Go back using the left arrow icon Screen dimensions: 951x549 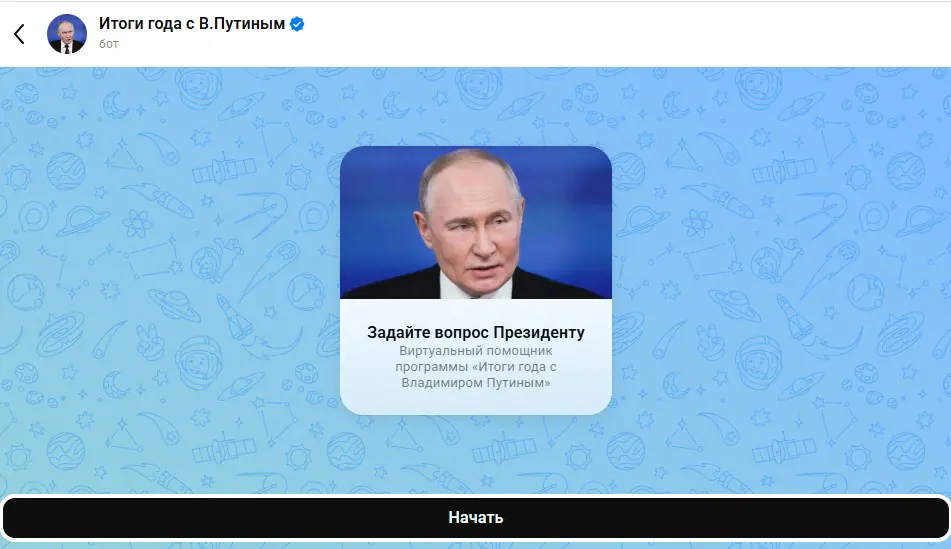[x=19, y=34]
